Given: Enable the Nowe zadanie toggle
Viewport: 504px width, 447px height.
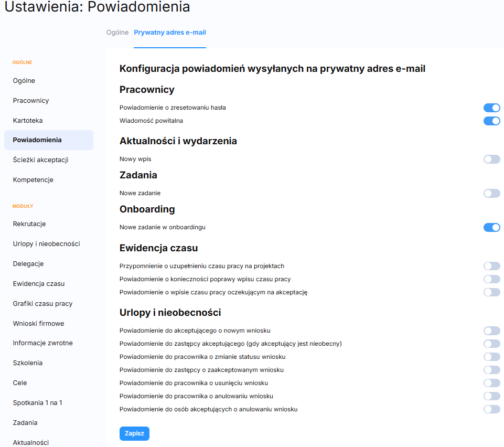Looking at the screenshot, I should point(491,194).
